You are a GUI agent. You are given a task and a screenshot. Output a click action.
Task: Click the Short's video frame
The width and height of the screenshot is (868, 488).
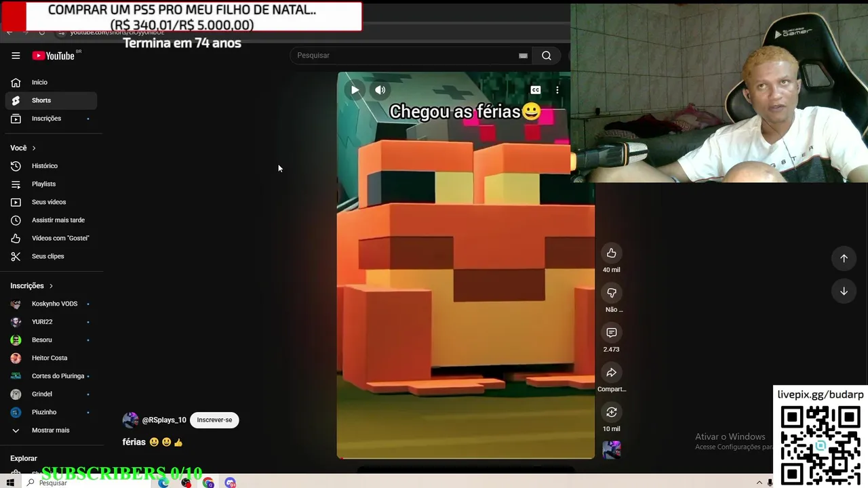(x=466, y=265)
